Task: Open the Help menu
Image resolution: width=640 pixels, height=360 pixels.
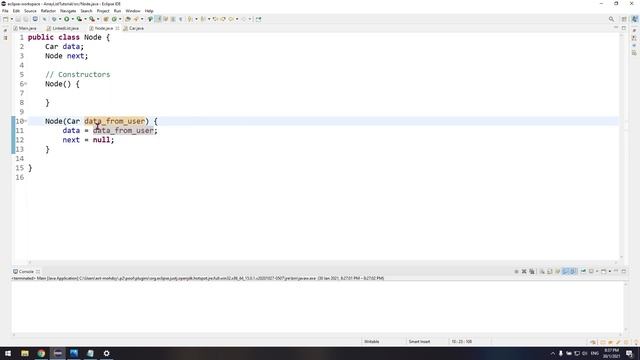Action: pos(149,11)
